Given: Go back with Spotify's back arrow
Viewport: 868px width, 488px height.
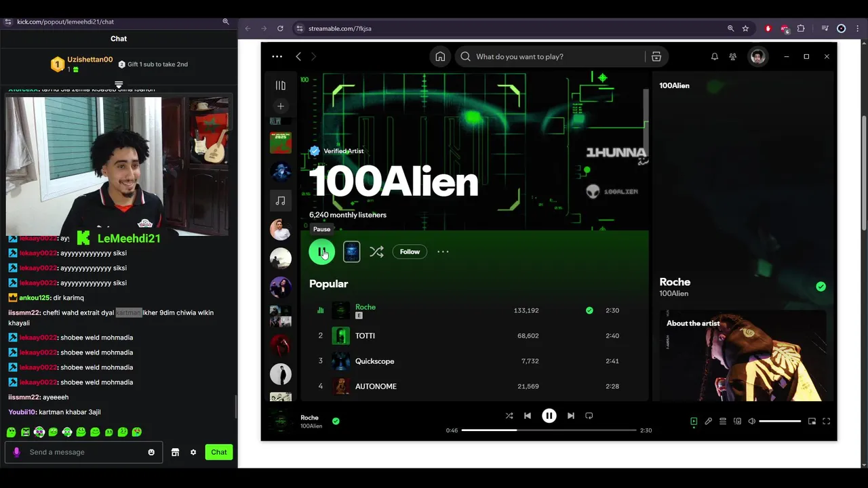Looking at the screenshot, I should pos(298,57).
